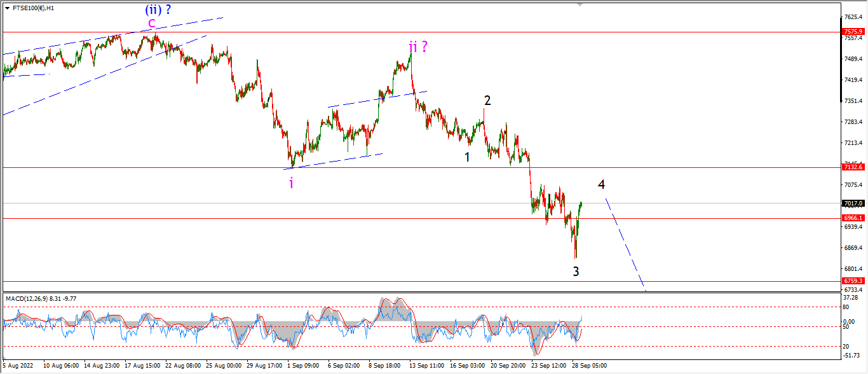The image size is (868, 374).
Task: Select the blue (ii) ? wave label
Action: point(158,9)
